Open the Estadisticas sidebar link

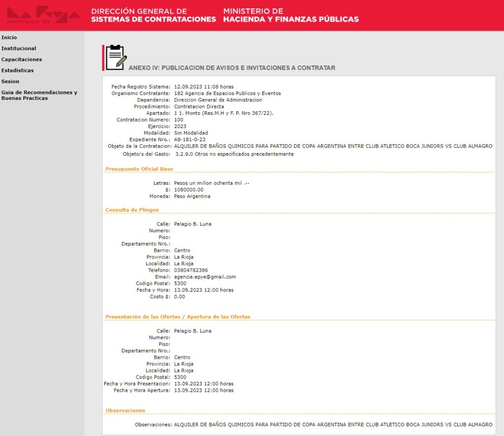pos(17,70)
